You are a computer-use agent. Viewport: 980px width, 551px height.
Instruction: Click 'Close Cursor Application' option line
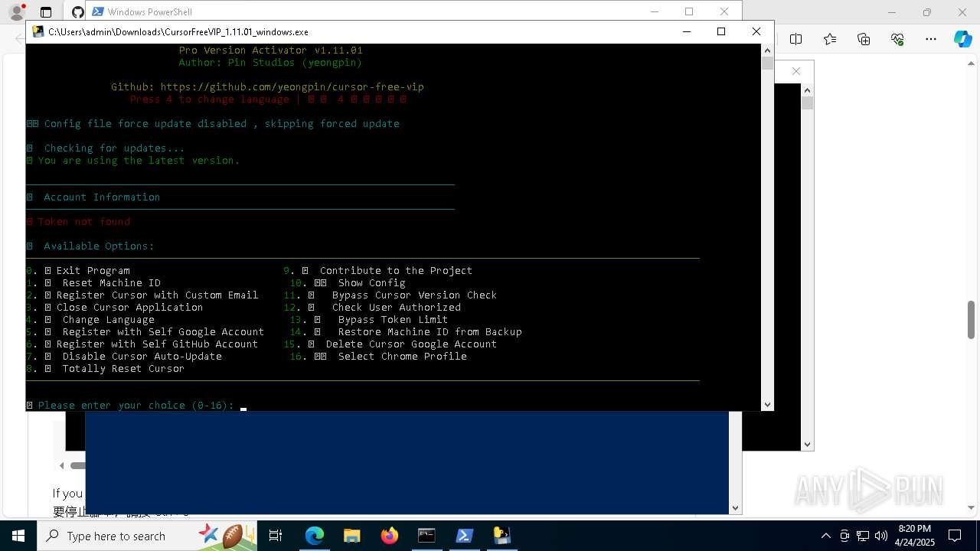tap(115, 308)
